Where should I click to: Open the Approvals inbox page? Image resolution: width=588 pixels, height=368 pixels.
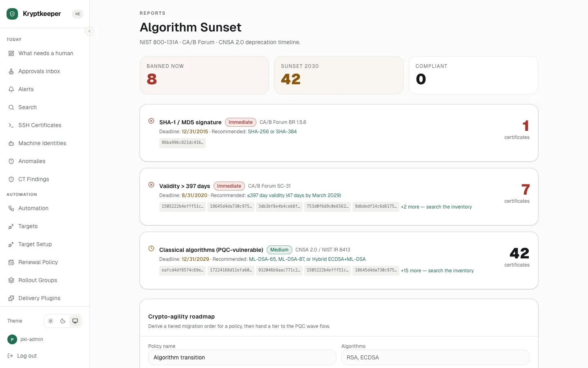pyautogui.click(x=45, y=71)
